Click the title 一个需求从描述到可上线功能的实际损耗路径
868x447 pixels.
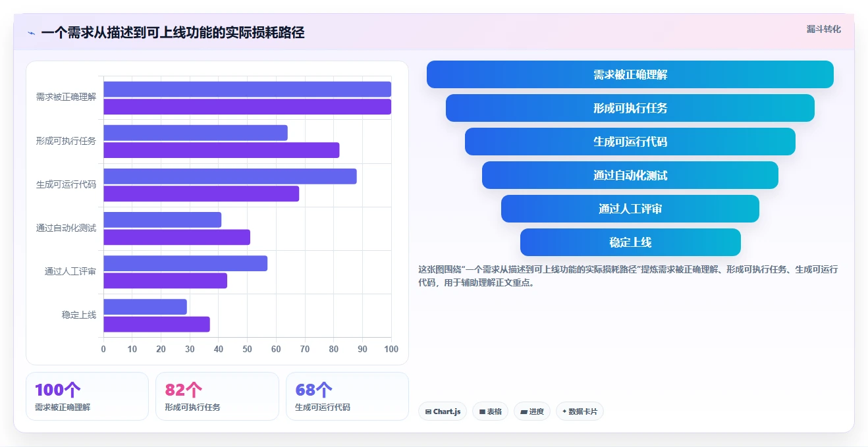click(173, 33)
